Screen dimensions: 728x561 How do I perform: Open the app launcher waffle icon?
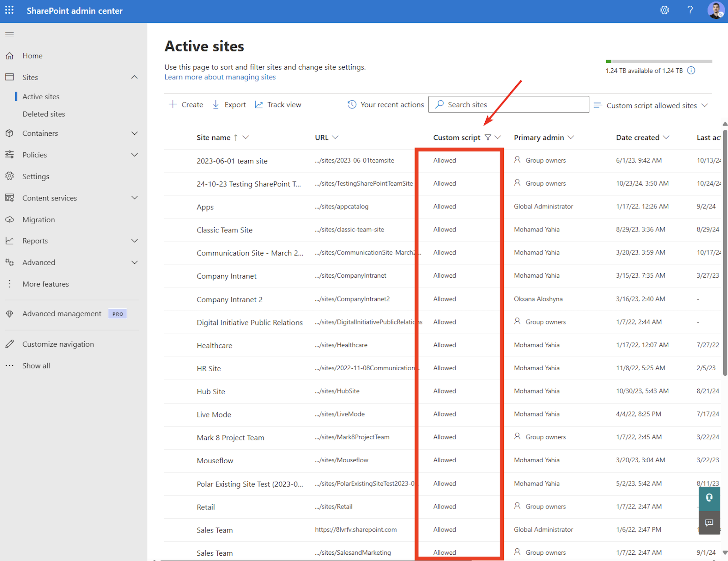[x=9, y=11]
